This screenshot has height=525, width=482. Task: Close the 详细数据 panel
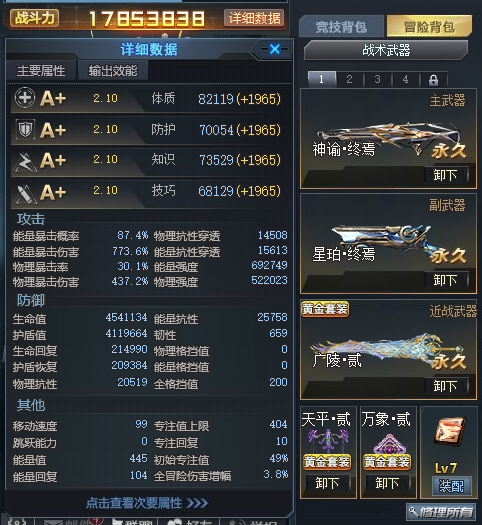(274, 49)
